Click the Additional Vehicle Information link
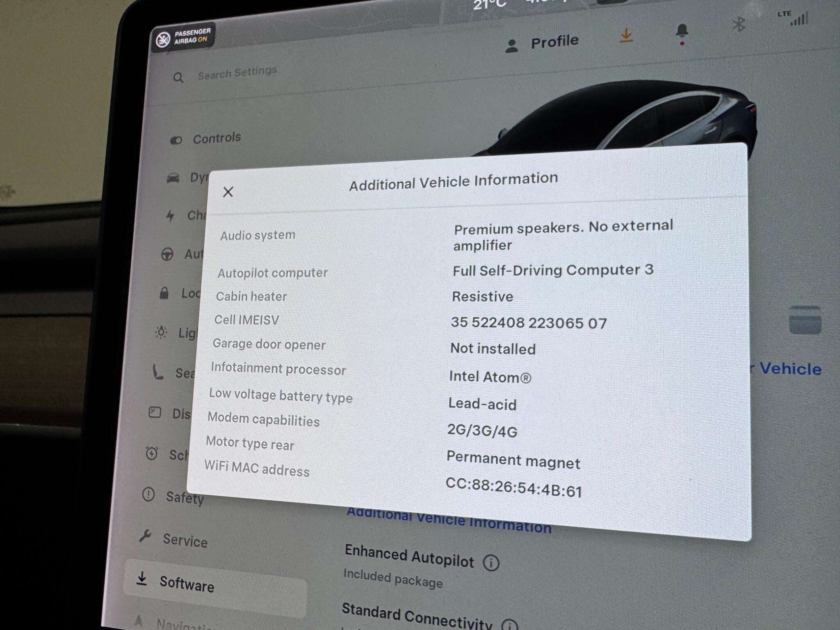This screenshot has height=630, width=840. (449, 520)
